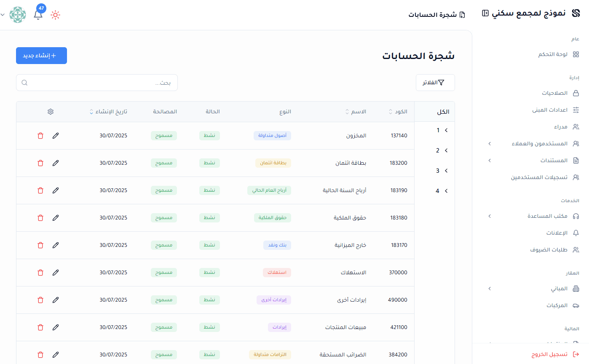The image size is (589, 364).
Task: Click شجرة الحسابات breadcrumb in top bar
Action: coord(436,15)
